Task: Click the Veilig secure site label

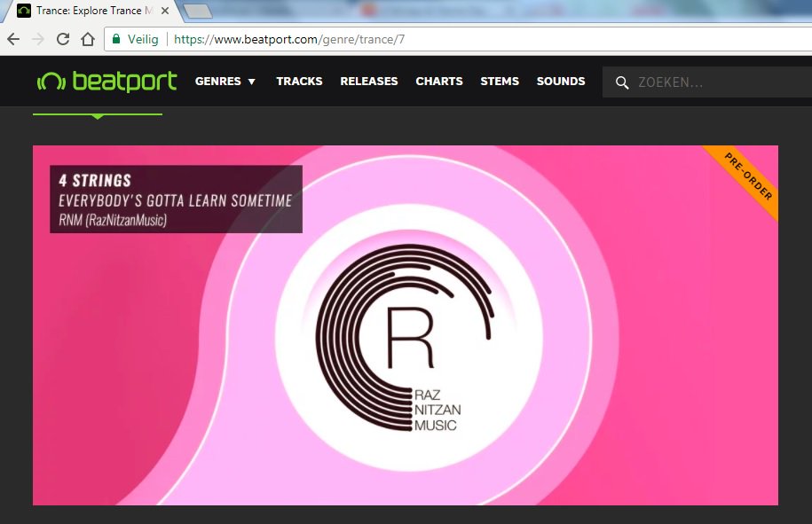Action: tap(143, 39)
